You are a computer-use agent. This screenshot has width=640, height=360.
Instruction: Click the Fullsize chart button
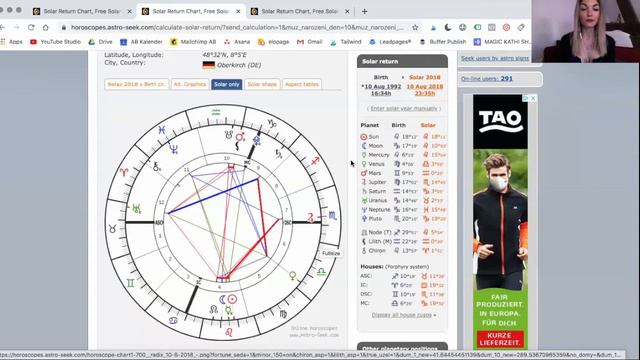[331, 253]
